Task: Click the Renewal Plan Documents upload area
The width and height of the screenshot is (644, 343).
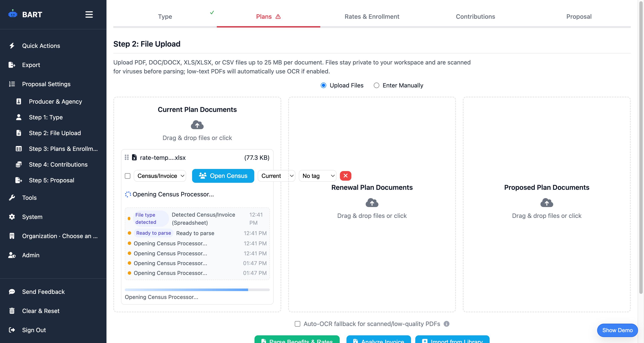Action: pos(372,207)
